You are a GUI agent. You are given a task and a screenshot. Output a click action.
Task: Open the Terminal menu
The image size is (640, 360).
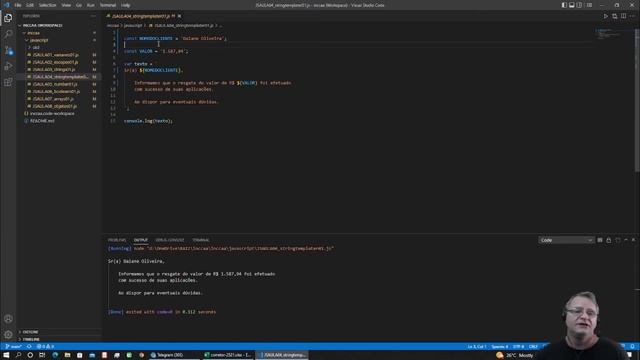tap(108, 5)
